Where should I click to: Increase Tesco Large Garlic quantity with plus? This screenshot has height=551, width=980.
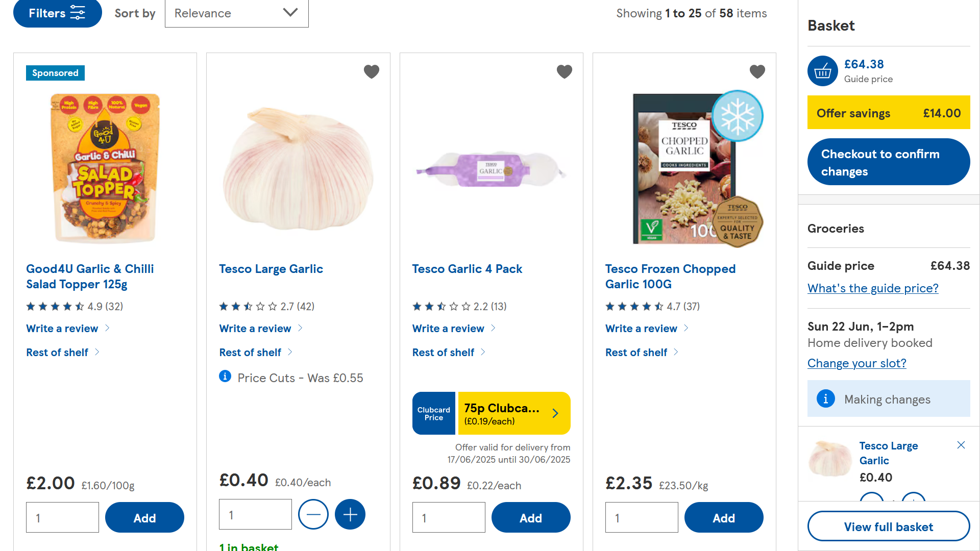350,514
